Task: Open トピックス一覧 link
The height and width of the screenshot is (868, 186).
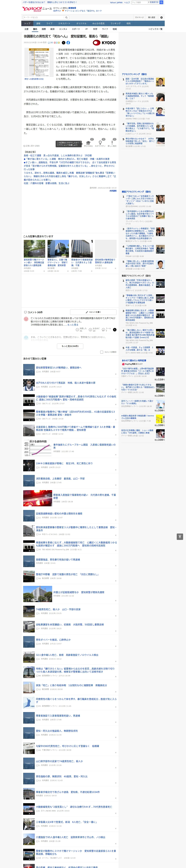Action: tap(155, 29)
